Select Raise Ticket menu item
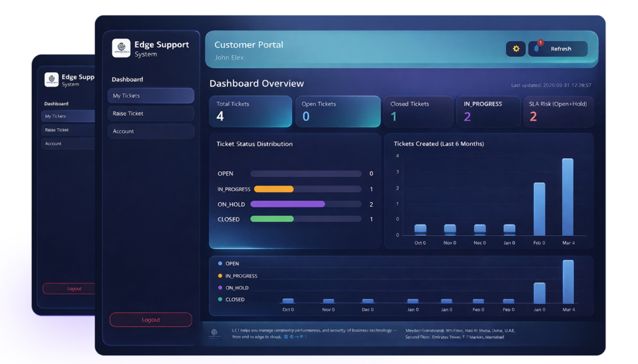638x364 pixels. click(151, 113)
